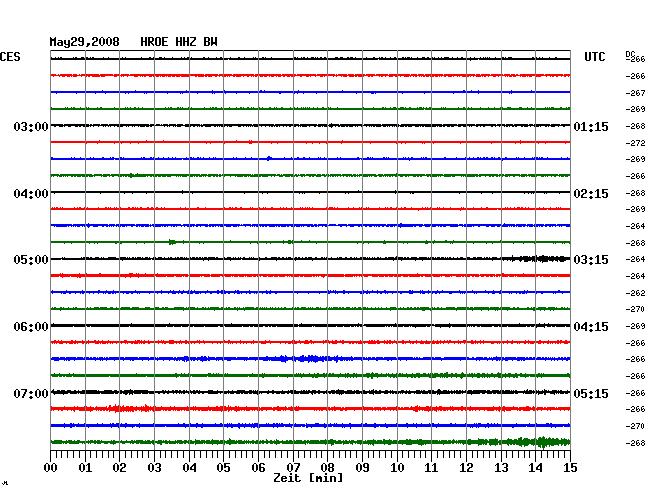Select the 07:00 local time label
Image resolution: width=650 pixels, height=494 pixels.
click(31, 393)
